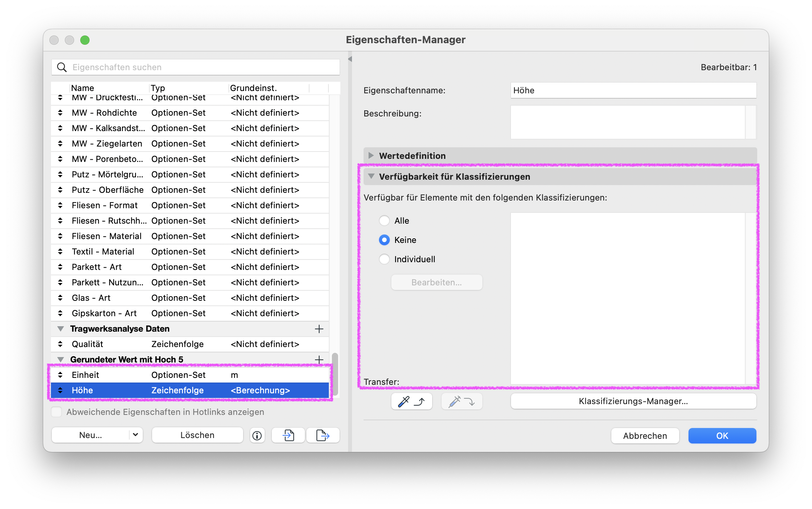Select the Parkett - Nutzun... row
This screenshot has width=812, height=509.
click(190, 282)
